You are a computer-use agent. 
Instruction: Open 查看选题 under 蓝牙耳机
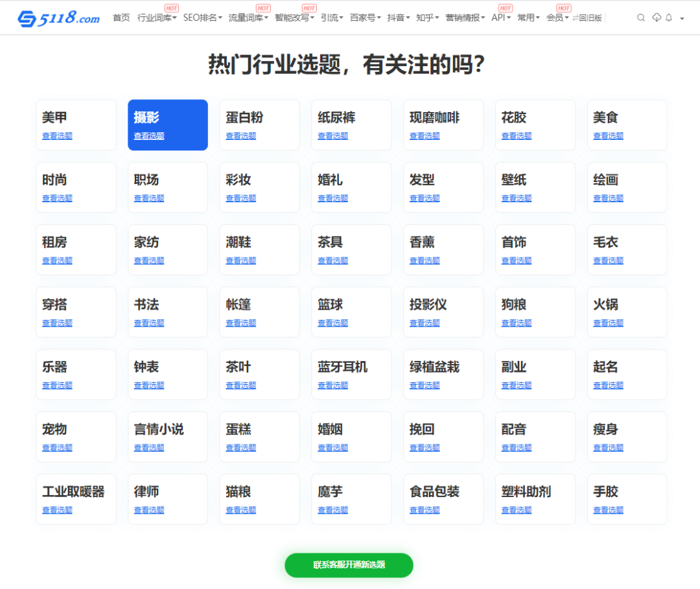pos(332,385)
